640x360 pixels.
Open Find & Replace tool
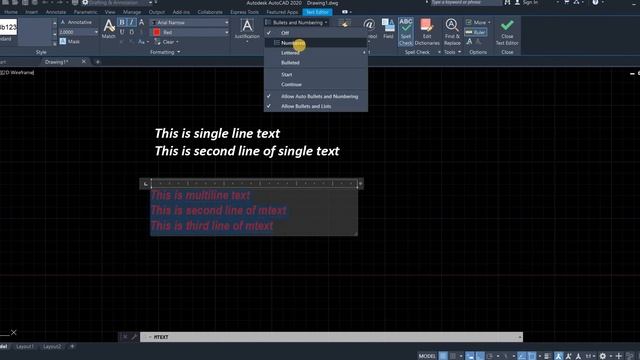click(x=452, y=31)
